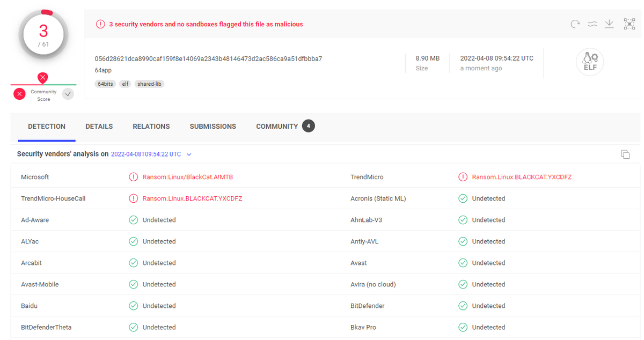Screen dimensions: 644x340
Task: Click 'a moment ago' timestamp text
Action: [x=481, y=68]
